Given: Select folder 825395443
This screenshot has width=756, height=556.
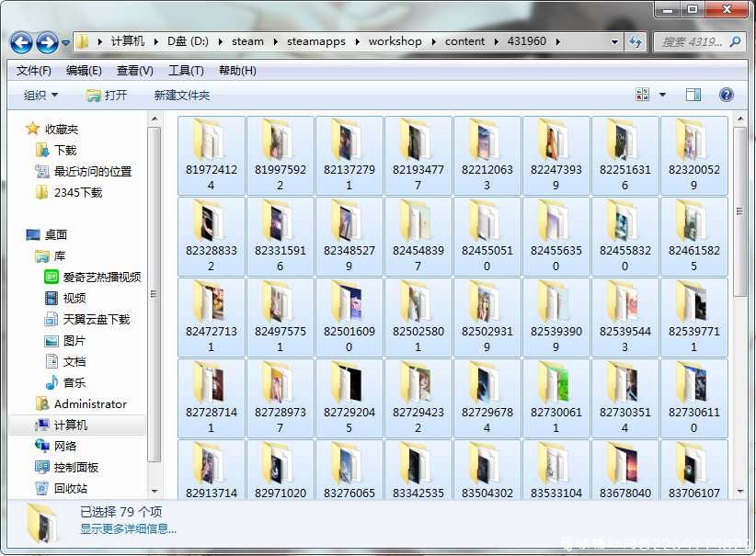Looking at the screenshot, I should coord(624,317).
